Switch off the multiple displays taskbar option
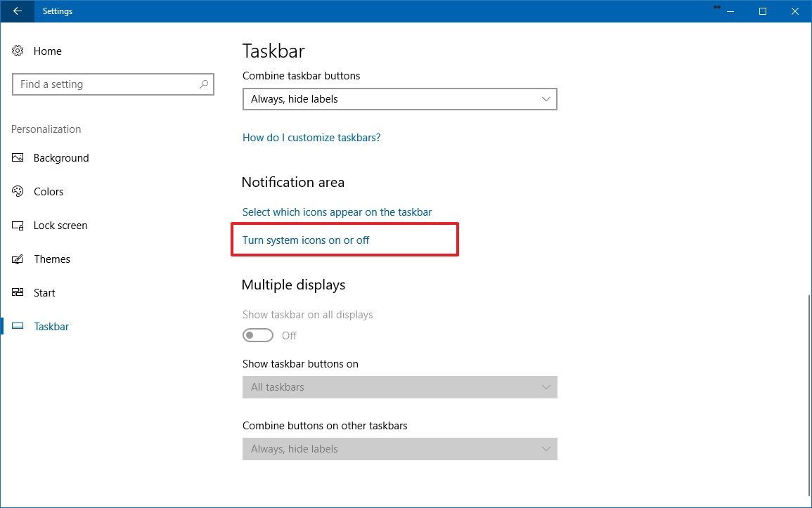The image size is (812, 508). 257,335
